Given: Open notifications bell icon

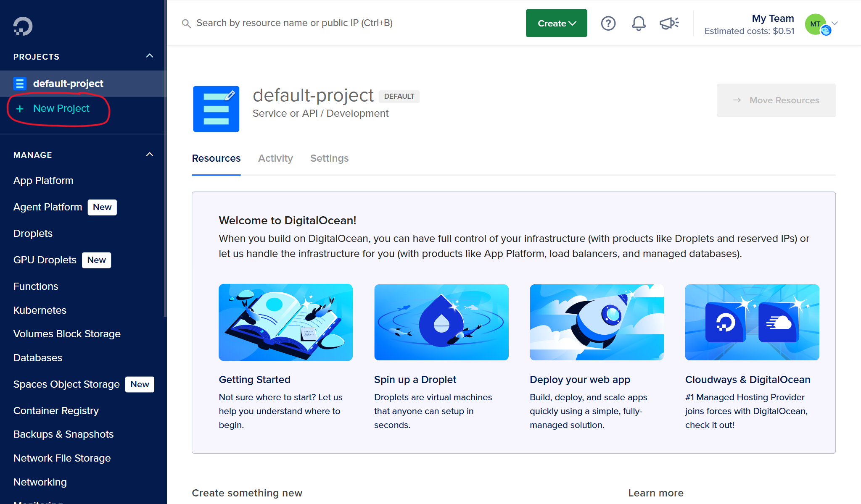Looking at the screenshot, I should click(x=638, y=23).
